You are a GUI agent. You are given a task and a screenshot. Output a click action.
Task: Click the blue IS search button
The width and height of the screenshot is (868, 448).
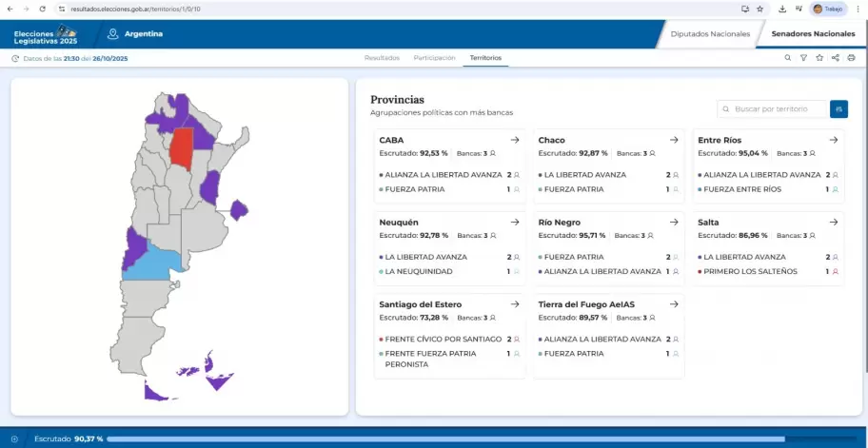838,109
